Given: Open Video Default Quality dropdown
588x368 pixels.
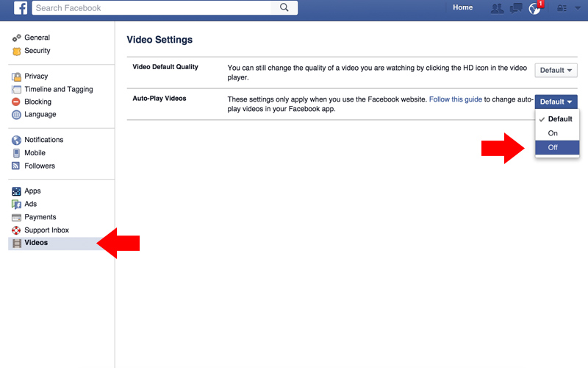Looking at the screenshot, I should 556,70.
